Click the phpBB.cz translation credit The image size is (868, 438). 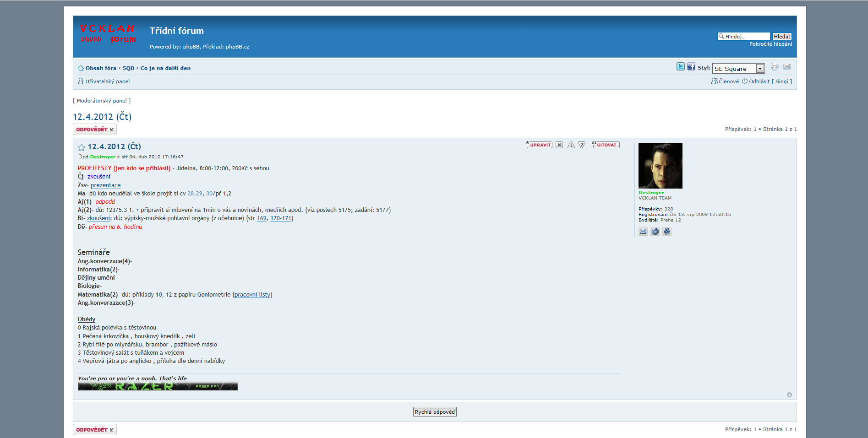click(x=238, y=47)
